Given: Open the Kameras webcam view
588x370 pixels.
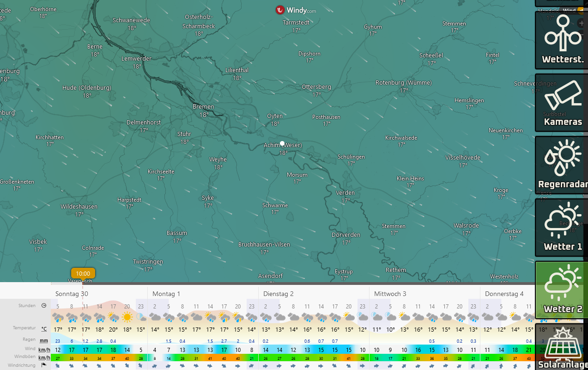Looking at the screenshot, I should (562, 103).
